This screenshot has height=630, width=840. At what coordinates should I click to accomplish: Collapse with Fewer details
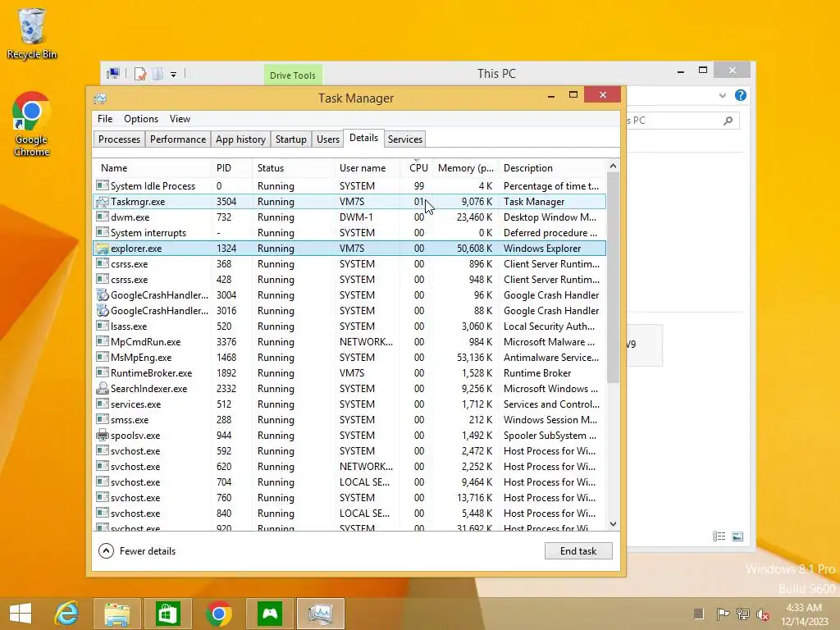click(137, 550)
